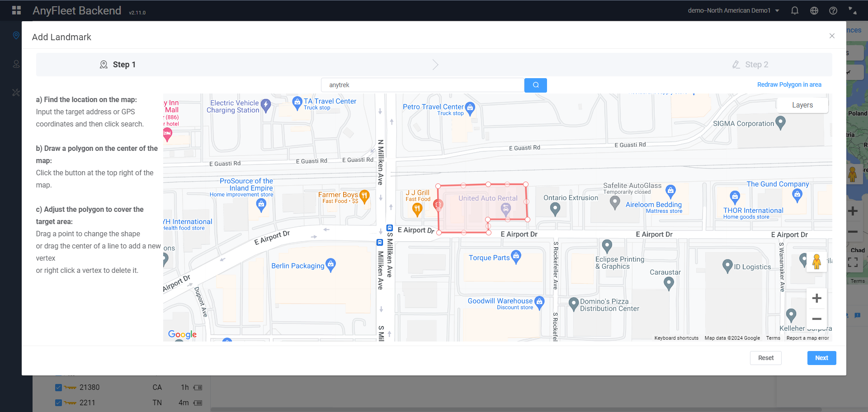Image resolution: width=868 pixels, height=412 pixels.
Task: Click the SIGMA Corporation map marker
Action: click(780, 122)
